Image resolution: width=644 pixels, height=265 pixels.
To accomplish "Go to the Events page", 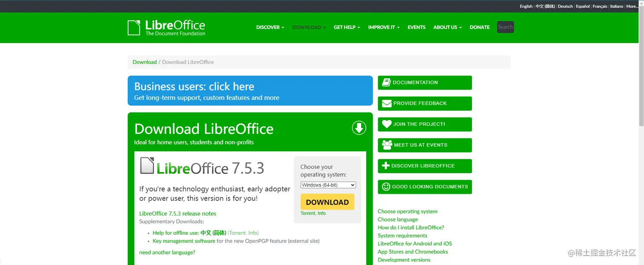I will pos(417,27).
